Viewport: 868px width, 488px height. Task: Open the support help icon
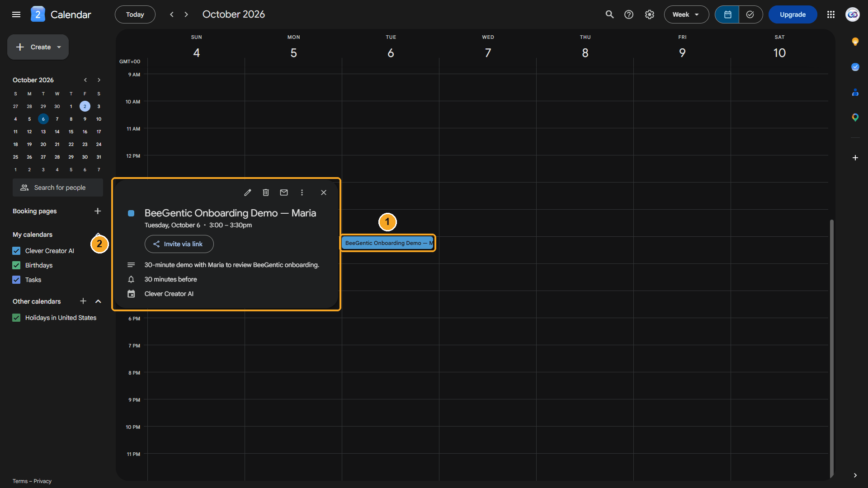click(629, 14)
